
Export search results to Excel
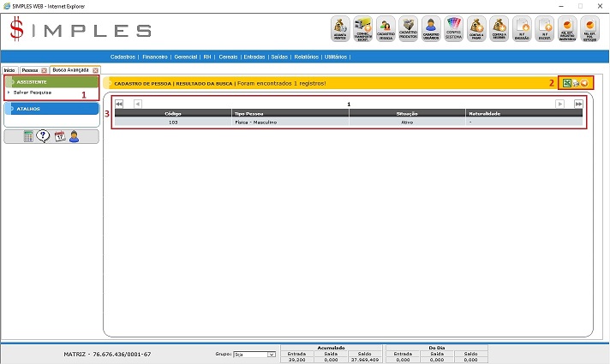566,82
